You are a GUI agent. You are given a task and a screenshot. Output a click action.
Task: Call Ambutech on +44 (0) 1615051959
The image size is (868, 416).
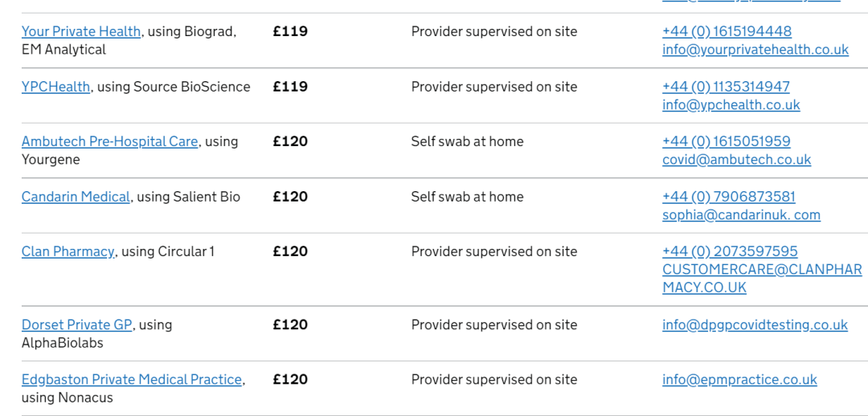pos(727,141)
